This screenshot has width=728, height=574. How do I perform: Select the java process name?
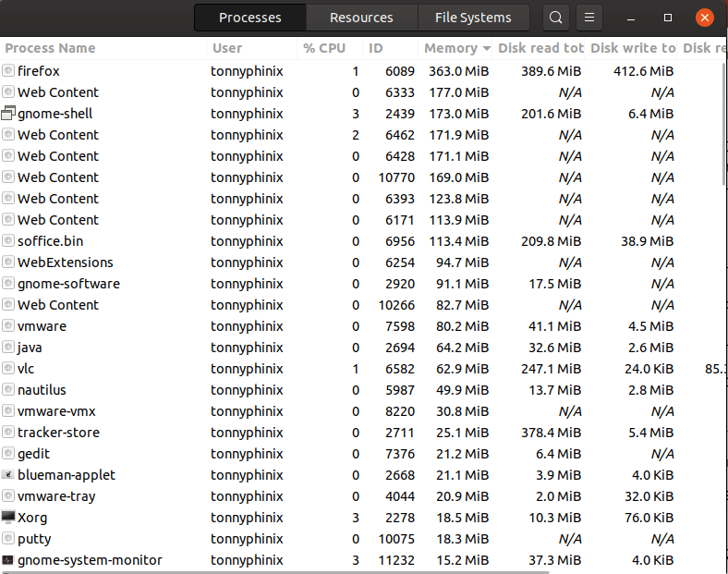[x=30, y=348]
